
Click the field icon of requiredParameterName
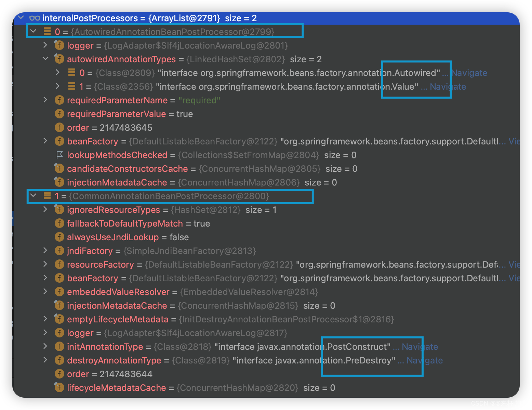click(59, 100)
